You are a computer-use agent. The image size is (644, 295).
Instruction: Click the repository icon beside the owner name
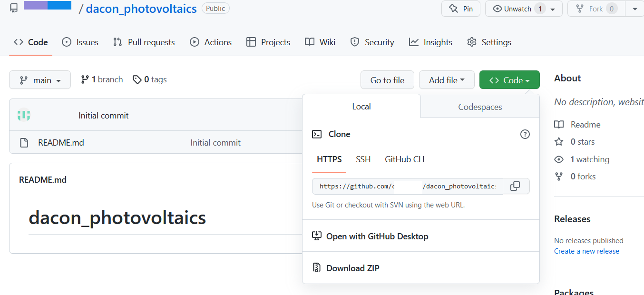[x=14, y=8]
